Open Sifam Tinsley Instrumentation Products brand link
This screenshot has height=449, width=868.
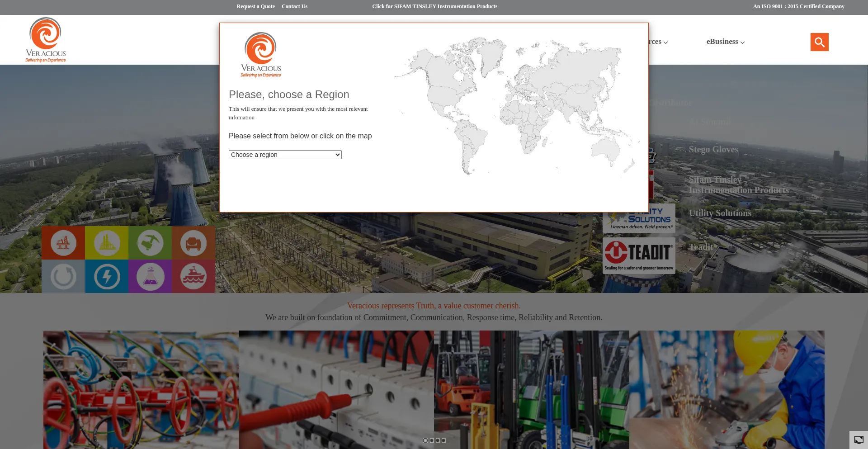click(x=739, y=185)
